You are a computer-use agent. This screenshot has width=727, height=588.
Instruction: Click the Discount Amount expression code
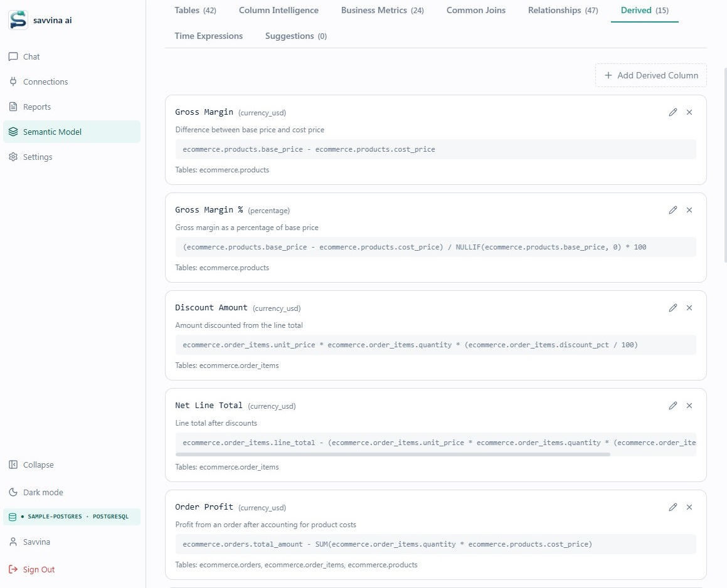(436, 345)
